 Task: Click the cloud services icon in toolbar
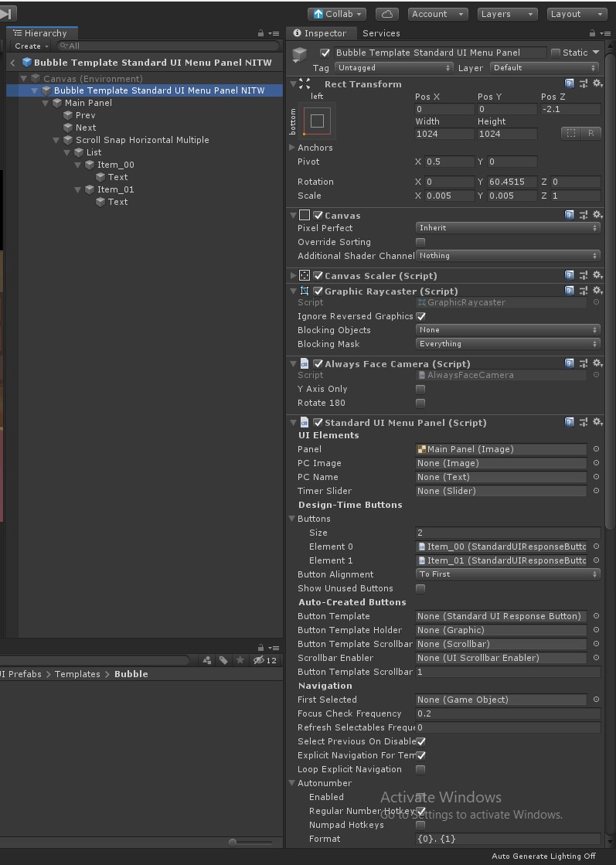(x=386, y=14)
